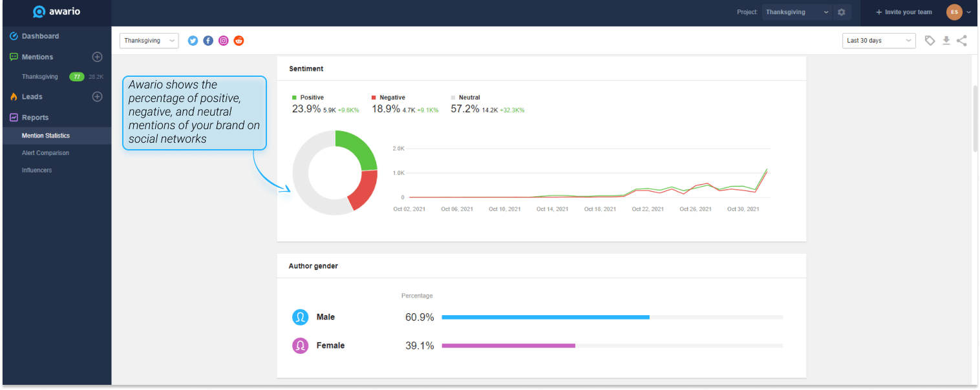Click the tag icon in toolbar

[x=930, y=41]
